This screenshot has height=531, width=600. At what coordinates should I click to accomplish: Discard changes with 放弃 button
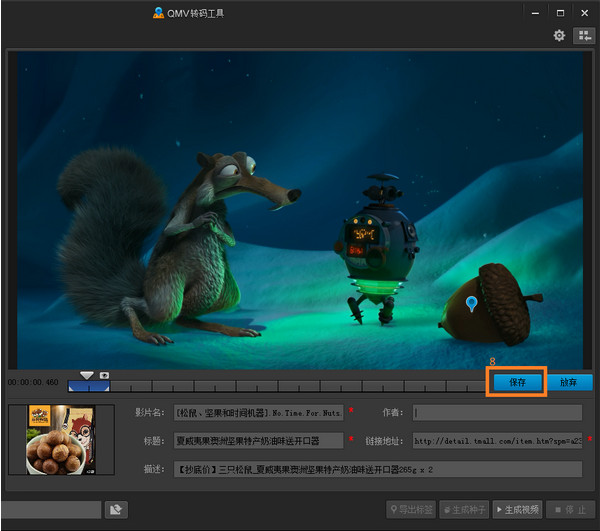click(x=569, y=382)
